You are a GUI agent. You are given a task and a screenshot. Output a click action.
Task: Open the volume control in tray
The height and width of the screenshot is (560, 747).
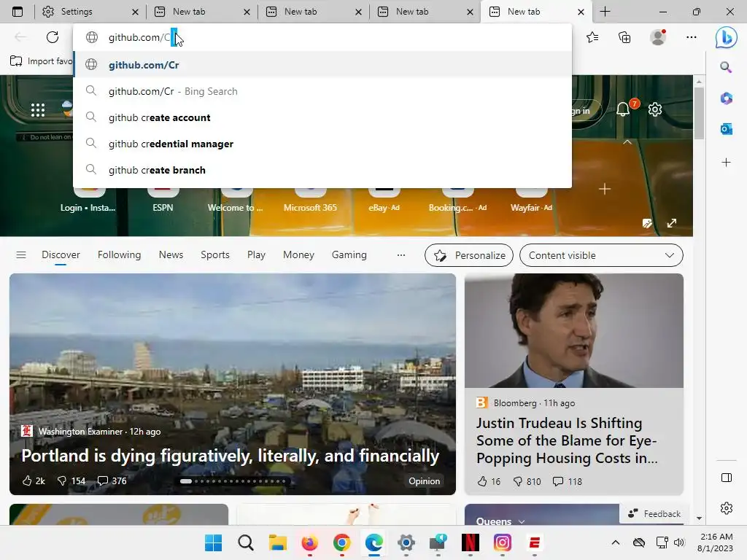pos(679,542)
